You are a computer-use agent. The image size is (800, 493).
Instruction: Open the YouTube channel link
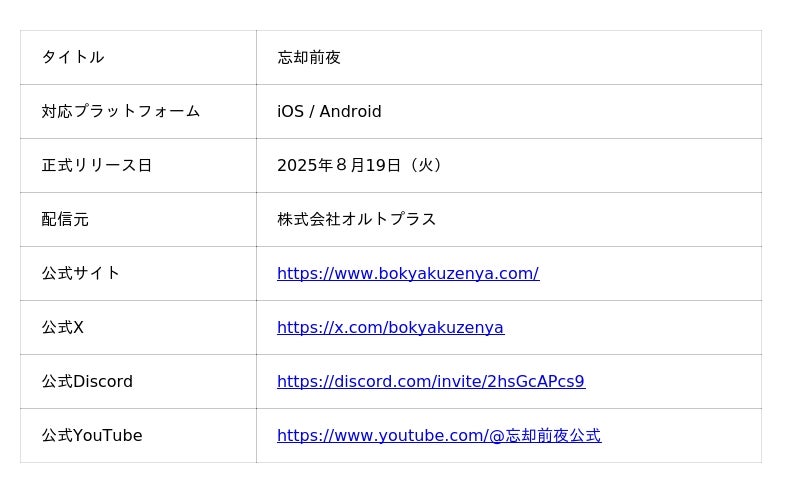pos(438,435)
